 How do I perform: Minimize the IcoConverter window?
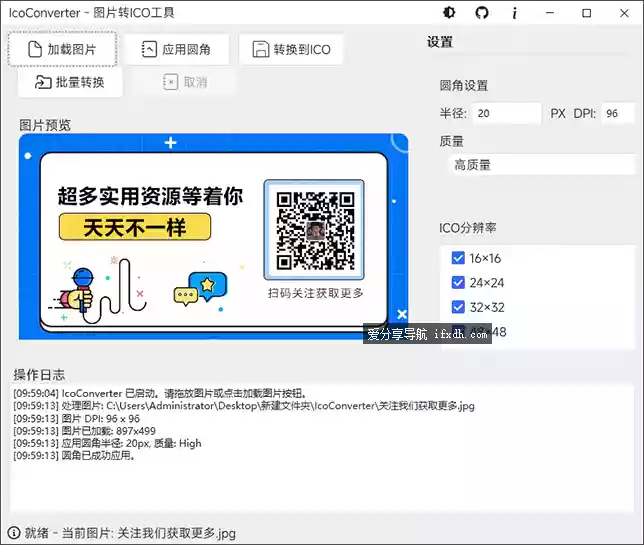[550, 13]
